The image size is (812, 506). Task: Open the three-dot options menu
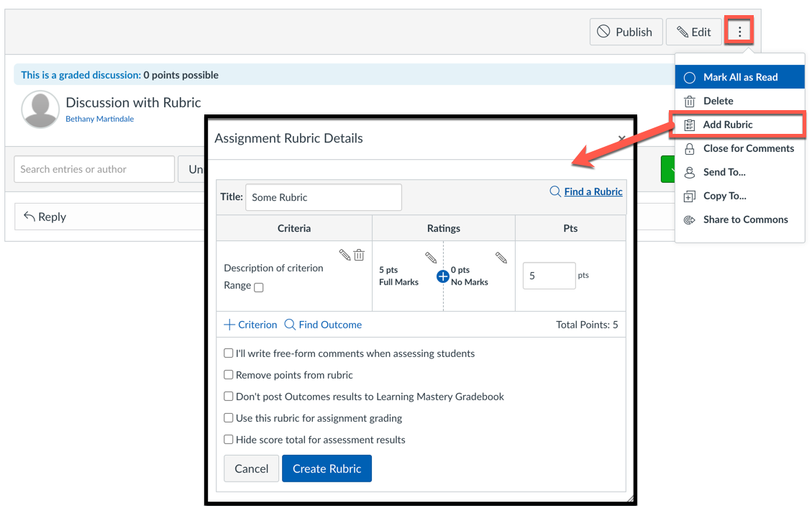[739, 32]
